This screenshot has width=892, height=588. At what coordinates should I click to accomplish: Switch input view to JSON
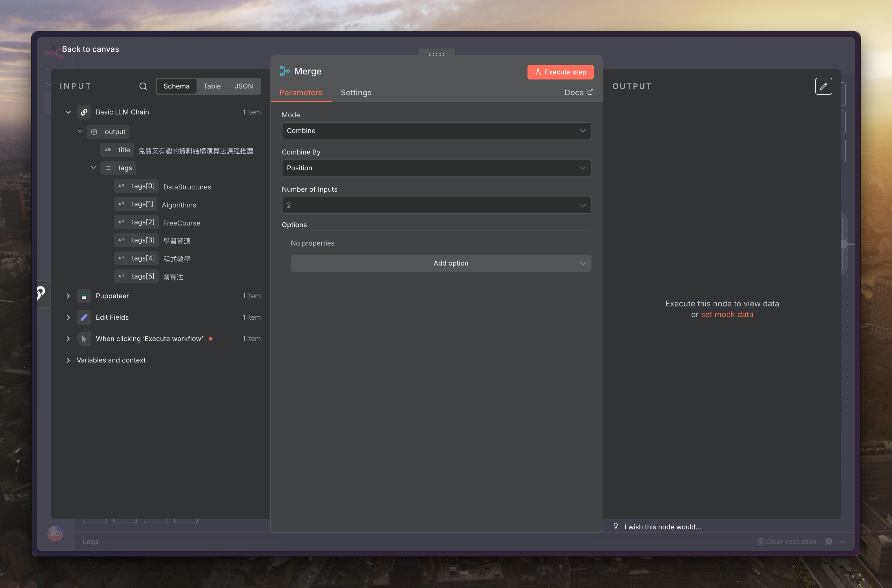243,86
